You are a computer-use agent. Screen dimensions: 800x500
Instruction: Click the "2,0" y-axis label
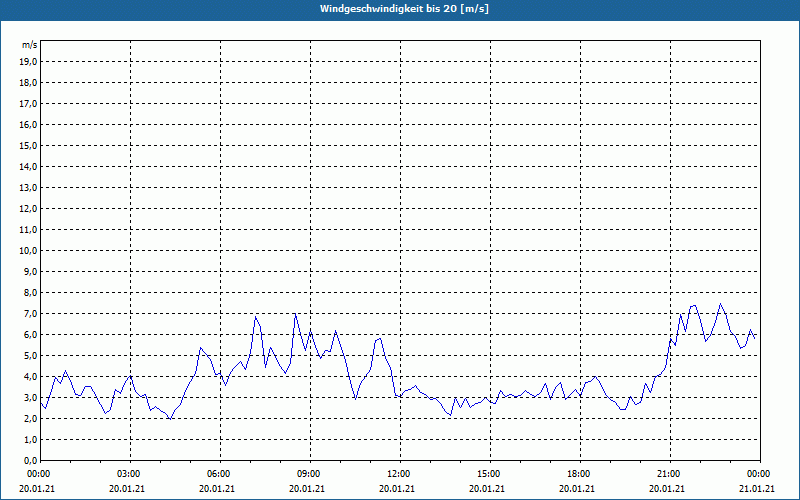click(x=31, y=418)
